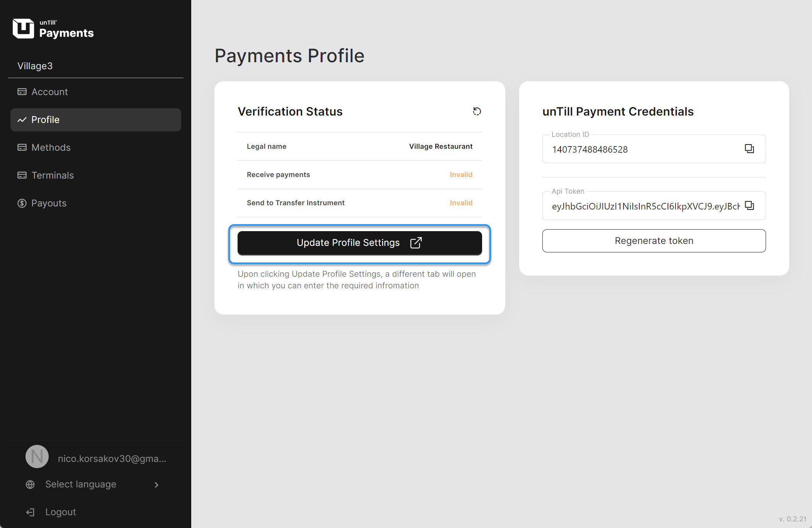Select the Profile sidebar item
Viewport: 812px width, 528px height.
[x=46, y=120]
